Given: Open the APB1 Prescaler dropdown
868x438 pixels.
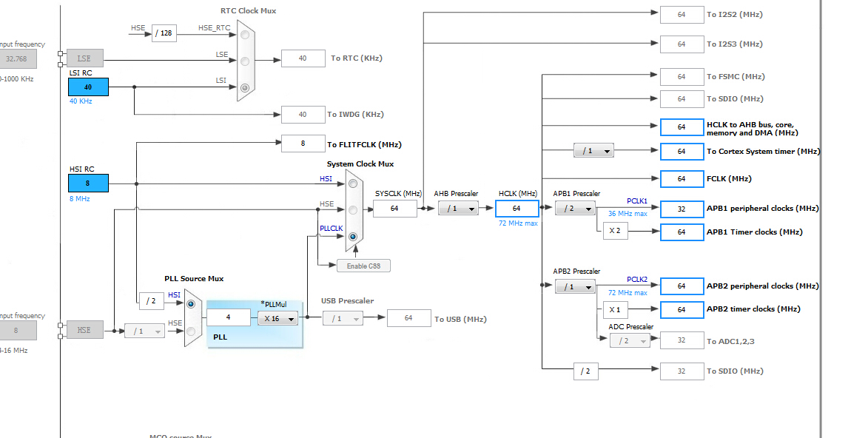Looking at the screenshot, I should (x=575, y=208).
